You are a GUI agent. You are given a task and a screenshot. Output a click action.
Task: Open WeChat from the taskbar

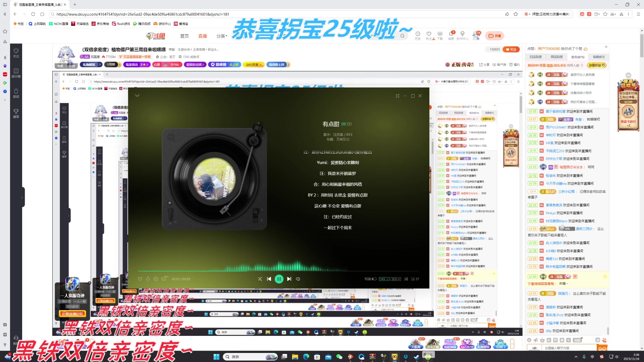339,357
